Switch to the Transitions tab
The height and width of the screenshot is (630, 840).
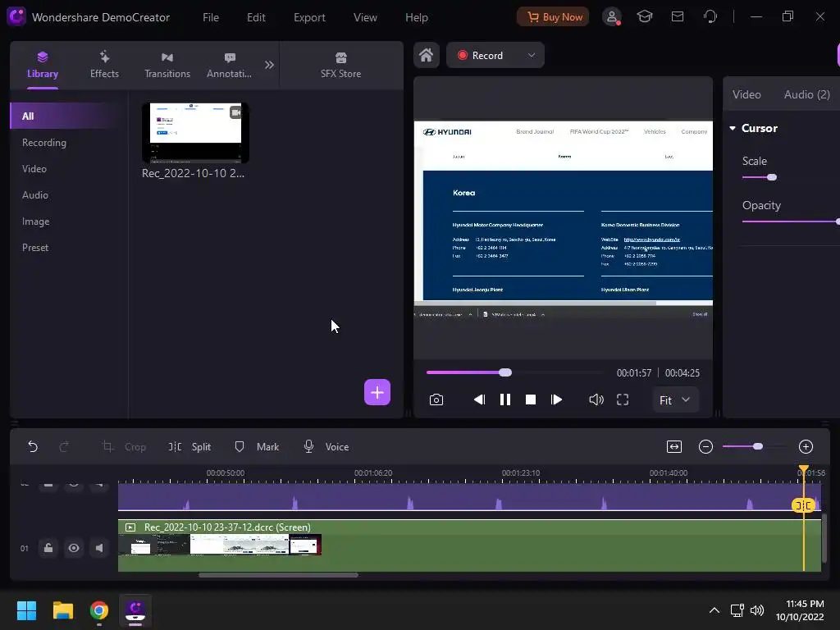click(x=167, y=65)
